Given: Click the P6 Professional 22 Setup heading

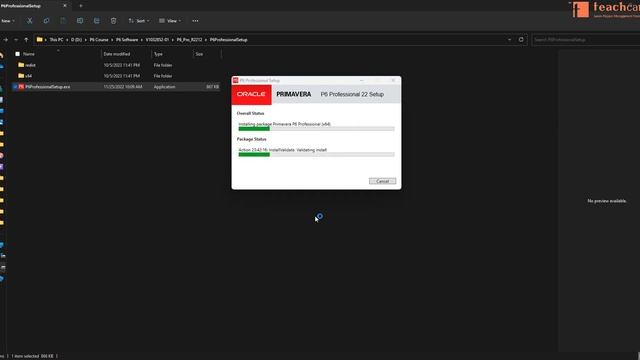Looking at the screenshot, I should 352,94.
